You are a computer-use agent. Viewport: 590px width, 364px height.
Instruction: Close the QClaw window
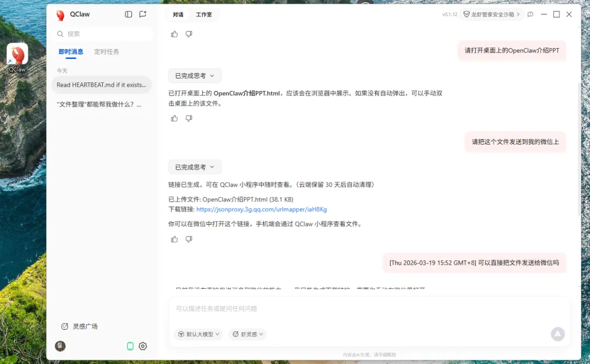click(569, 14)
